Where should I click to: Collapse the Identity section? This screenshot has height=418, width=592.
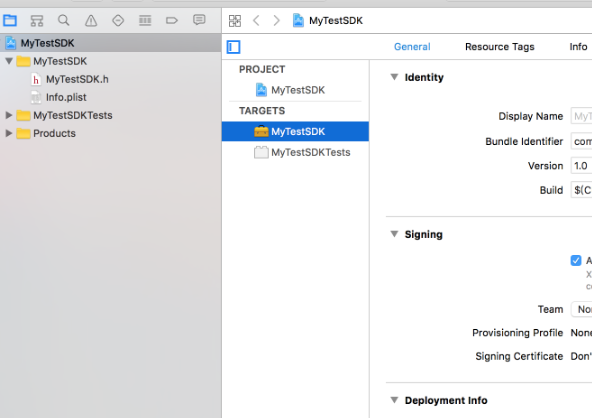coord(394,77)
